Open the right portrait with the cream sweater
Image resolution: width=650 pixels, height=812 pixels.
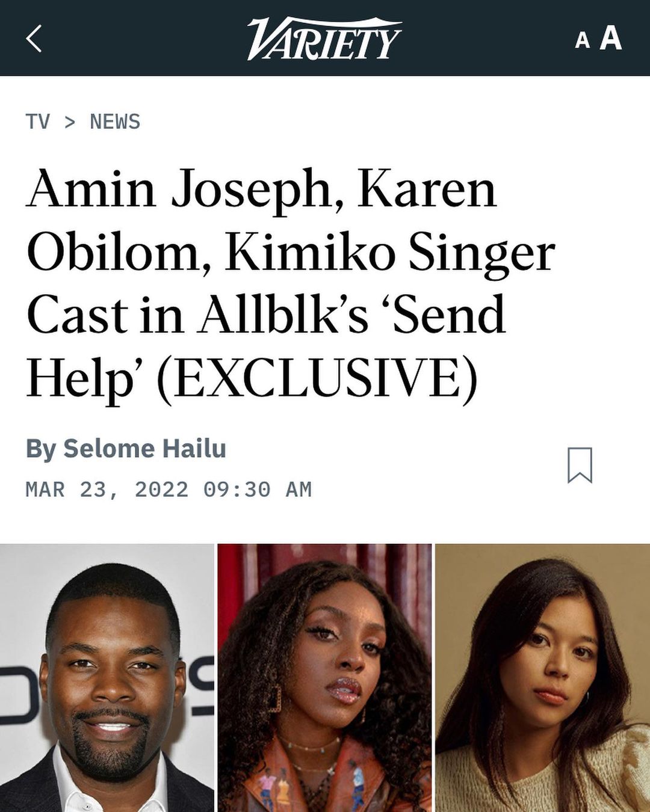pyautogui.click(x=542, y=678)
